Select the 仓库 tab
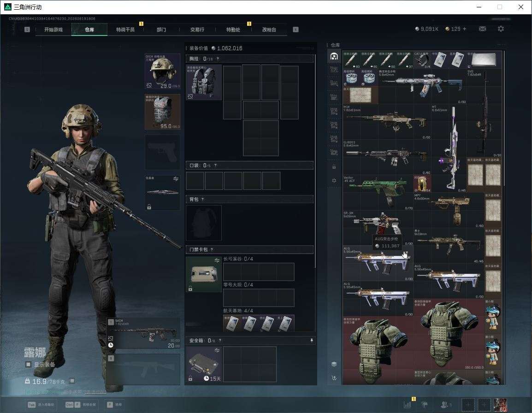532x413 pixels. pos(89,29)
